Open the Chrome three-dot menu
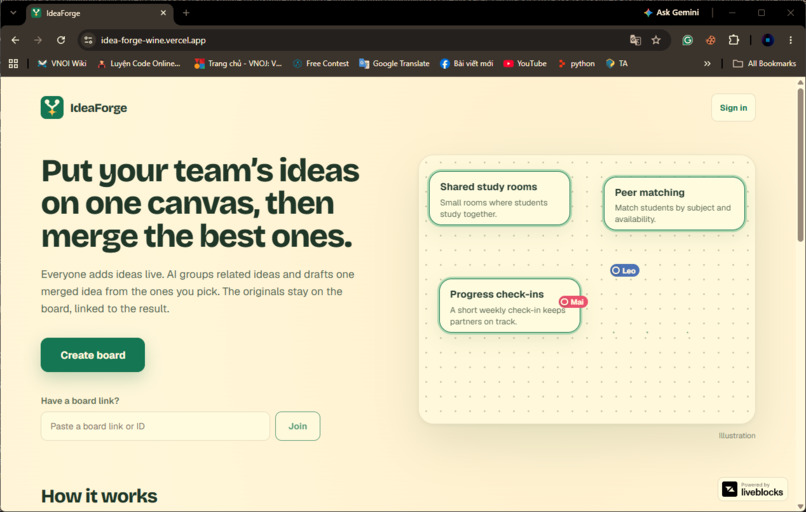This screenshot has width=806, height=512. [791, 40]
